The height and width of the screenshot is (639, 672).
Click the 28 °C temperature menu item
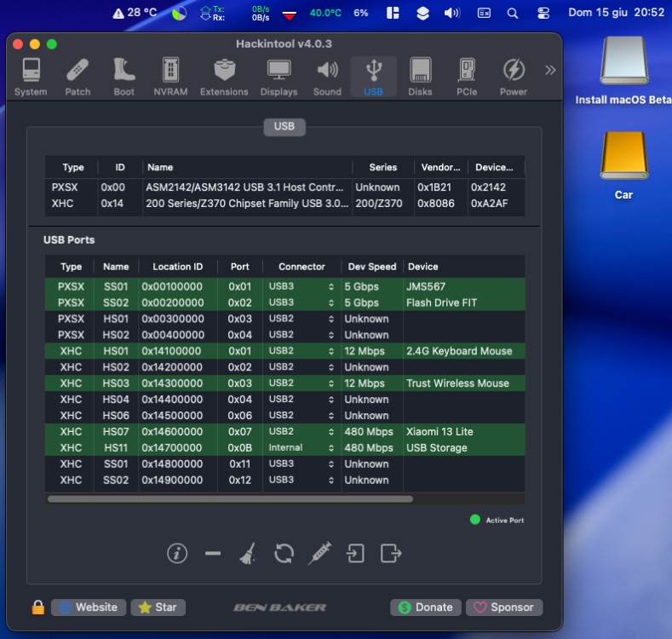(x=135, y=13)
